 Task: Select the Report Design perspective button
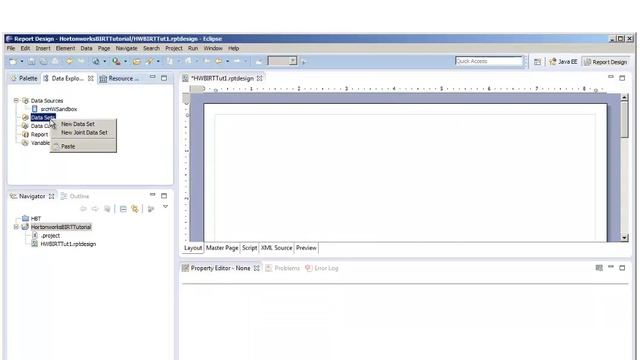[x=605, y=62]
